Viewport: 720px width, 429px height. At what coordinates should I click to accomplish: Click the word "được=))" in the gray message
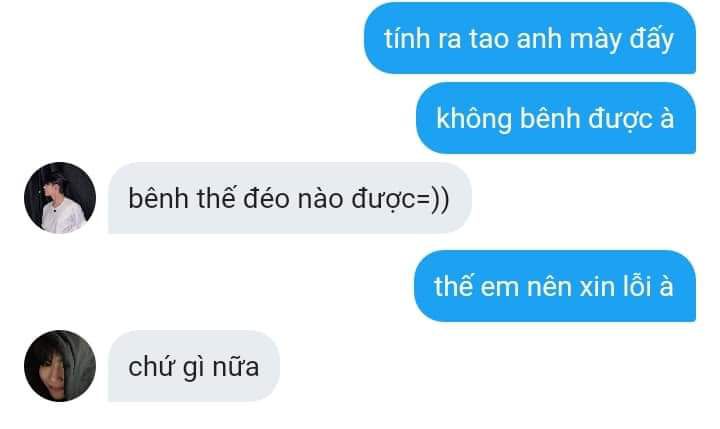point(400,199)
